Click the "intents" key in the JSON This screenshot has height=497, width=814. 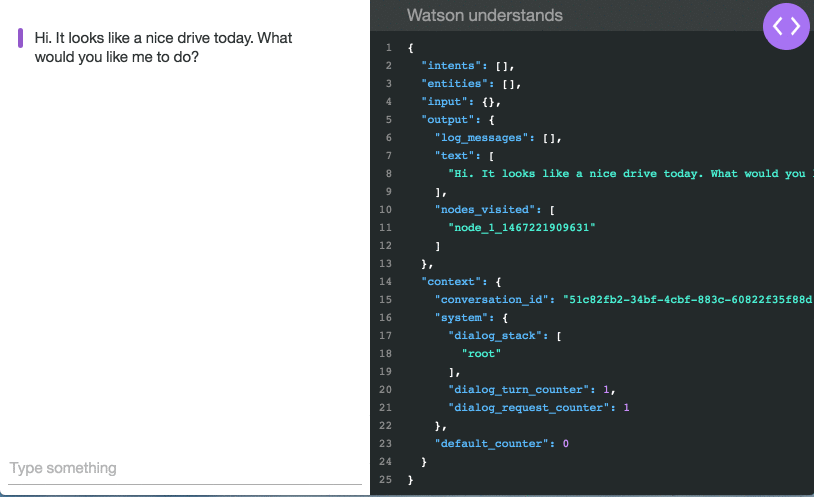(x=451, y=66)
